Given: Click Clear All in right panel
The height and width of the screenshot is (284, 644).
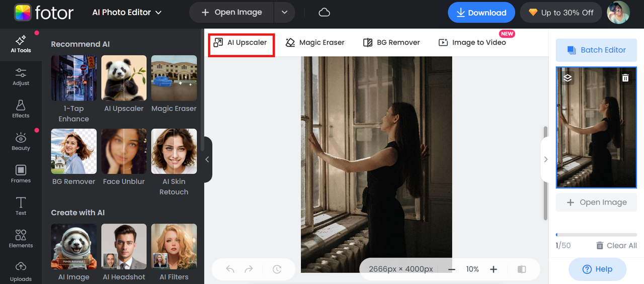Looking at the screenshot, I should click(616, 245).
